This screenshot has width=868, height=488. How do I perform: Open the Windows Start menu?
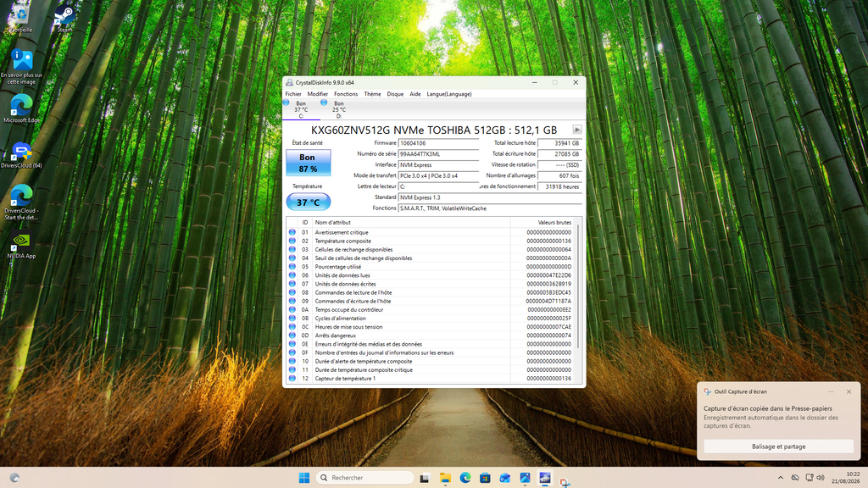[x=304, y=478]
